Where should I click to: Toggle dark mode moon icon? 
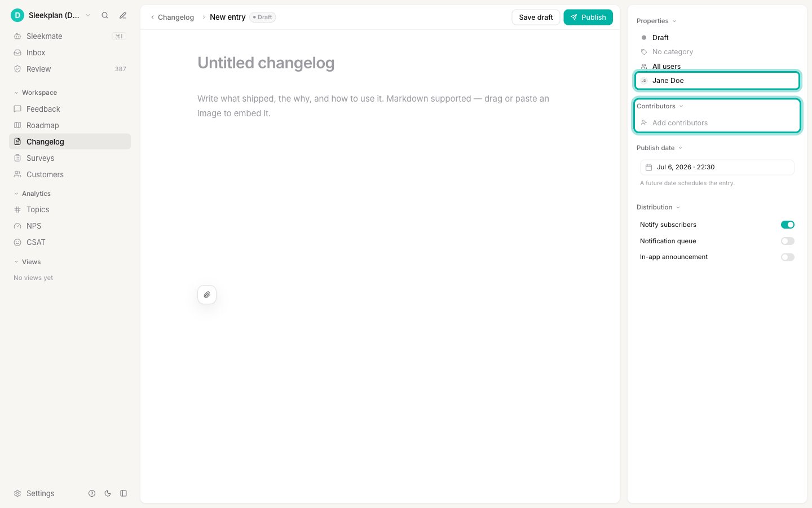[108, 493]
